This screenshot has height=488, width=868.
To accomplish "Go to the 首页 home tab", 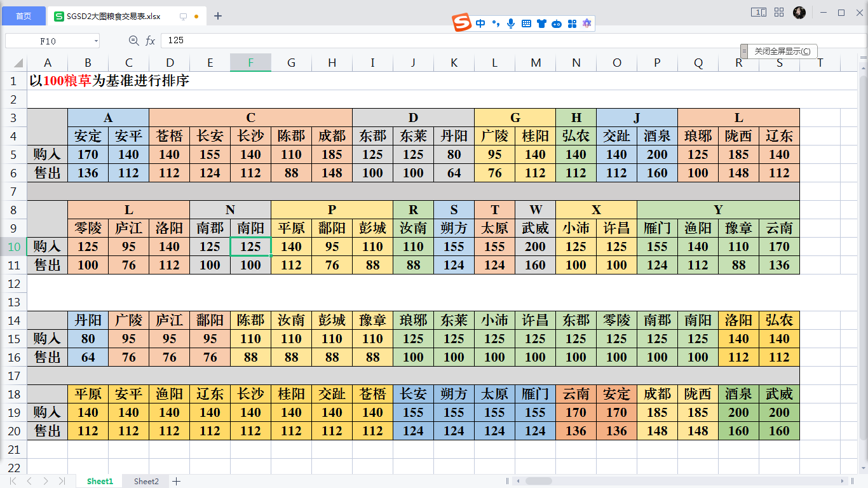I will (x=24, y=16).
